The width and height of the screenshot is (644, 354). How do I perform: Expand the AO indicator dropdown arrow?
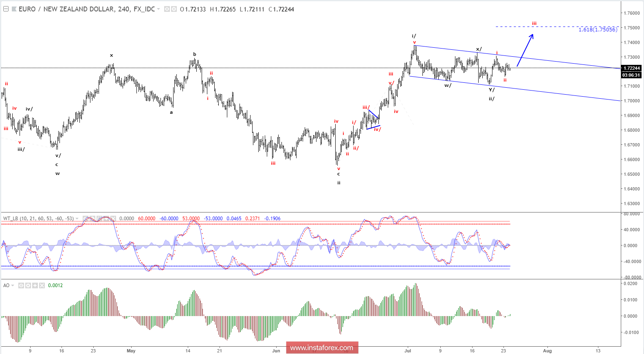(13, 285)
